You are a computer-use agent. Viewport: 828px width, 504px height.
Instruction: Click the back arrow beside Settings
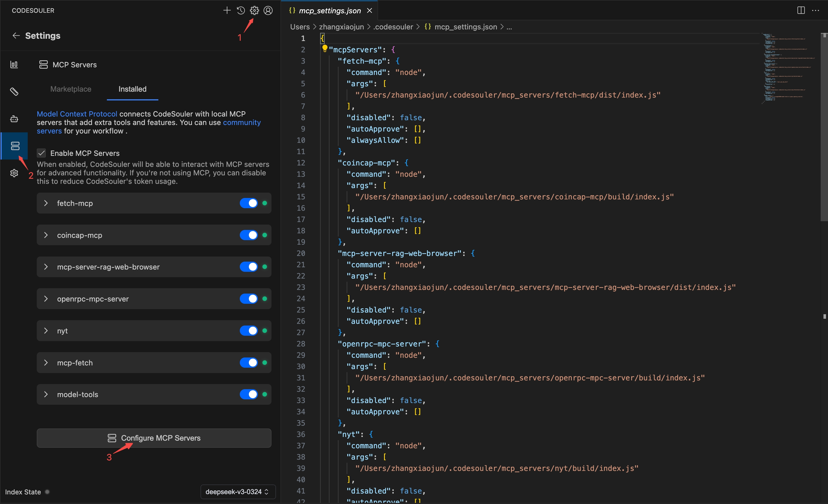point(16,36)
